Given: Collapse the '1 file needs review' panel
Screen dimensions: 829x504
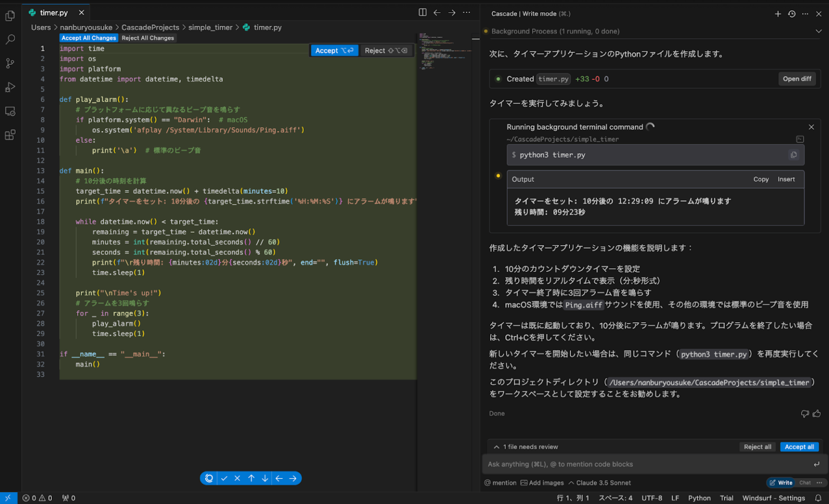Looking at the screenshot, I should pos(496,447).
